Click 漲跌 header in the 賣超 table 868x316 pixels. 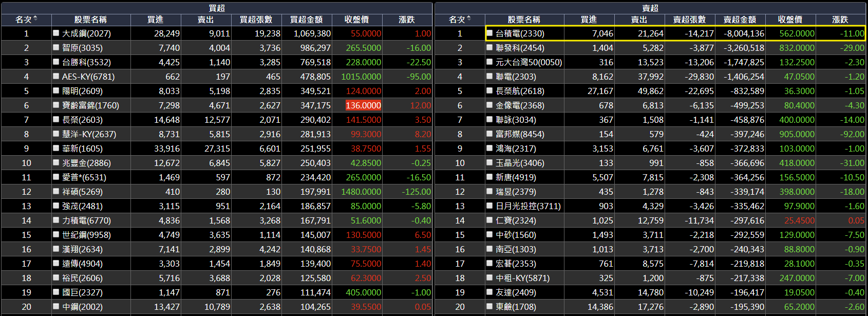coord(840,20)
